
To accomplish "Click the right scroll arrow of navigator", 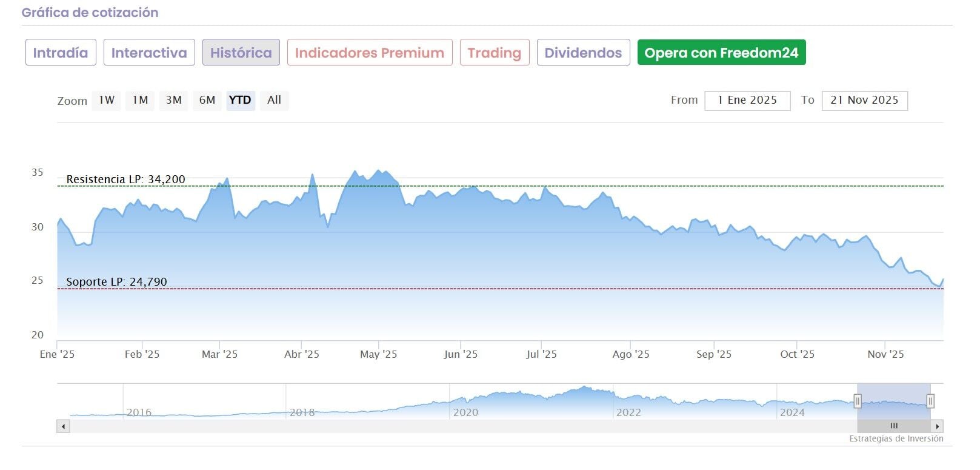I will click(x=937, y=426).
